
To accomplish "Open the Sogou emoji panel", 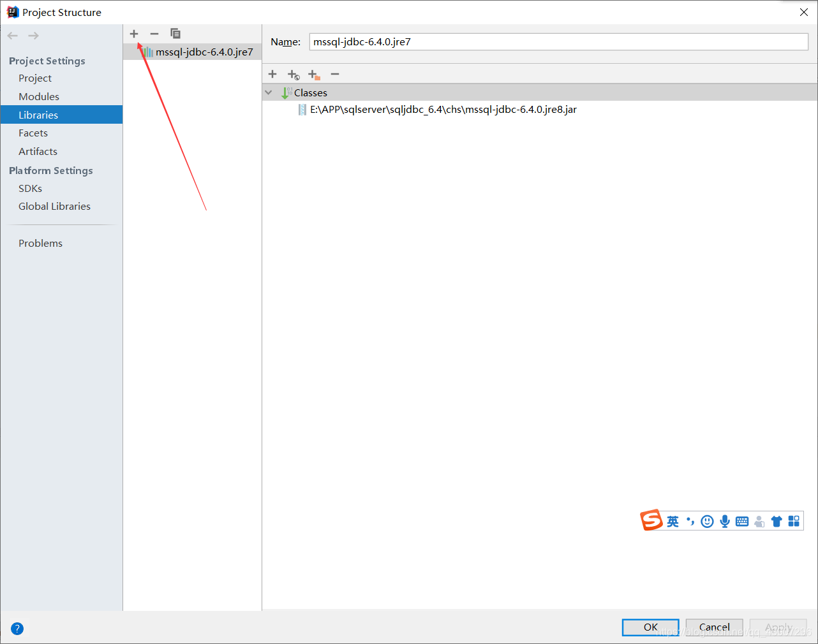I will tap(707, 522).
